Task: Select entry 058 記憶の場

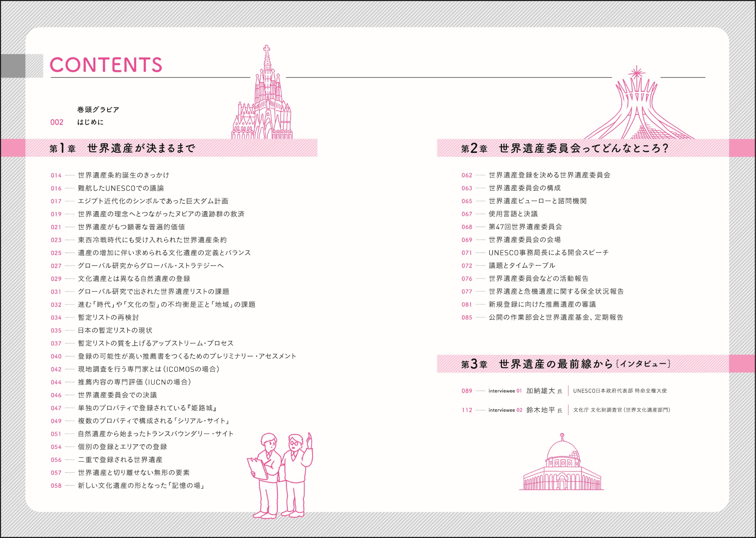Action: 128,485
